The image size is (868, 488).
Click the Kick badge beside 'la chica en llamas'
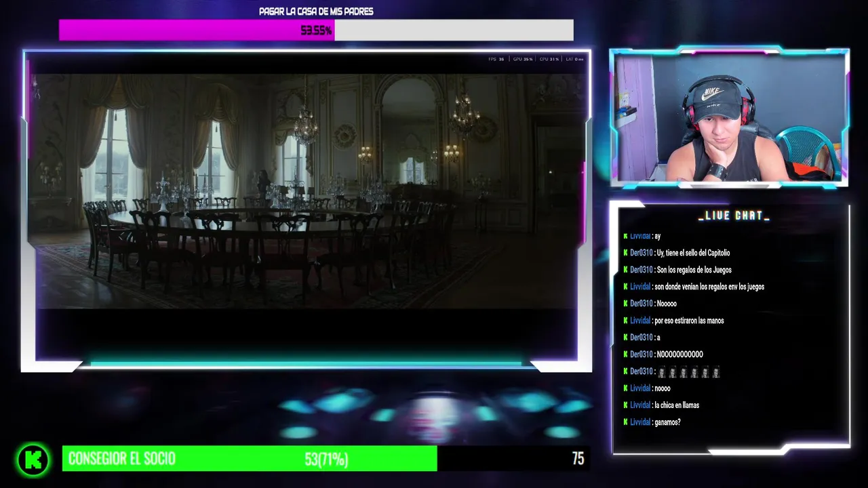(x=625, y=405)
